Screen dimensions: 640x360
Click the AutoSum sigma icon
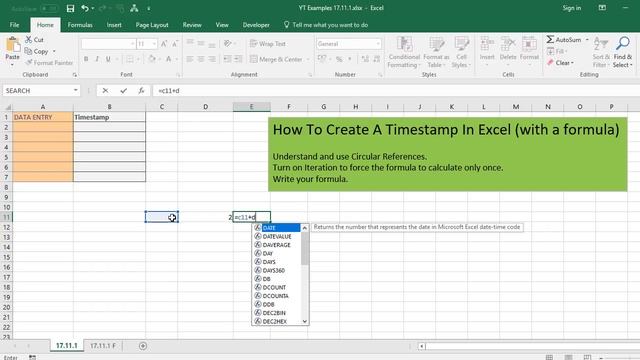pyautogui.click(x=550, y=40)
